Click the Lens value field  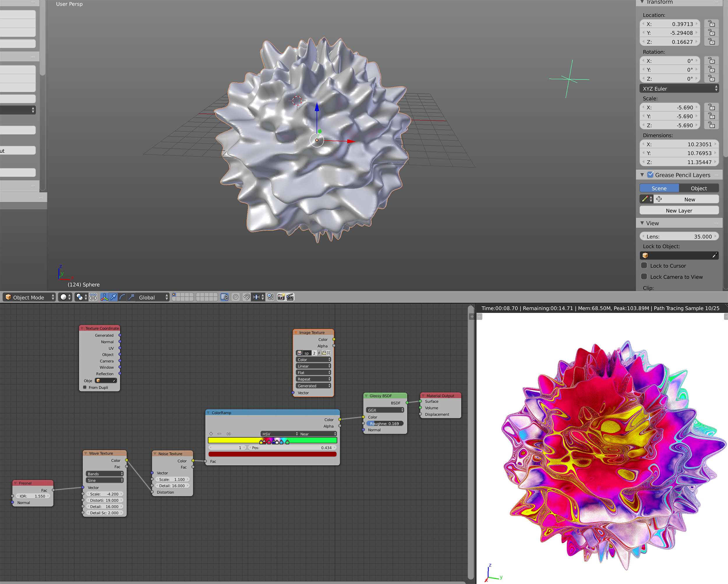[679, 236]
